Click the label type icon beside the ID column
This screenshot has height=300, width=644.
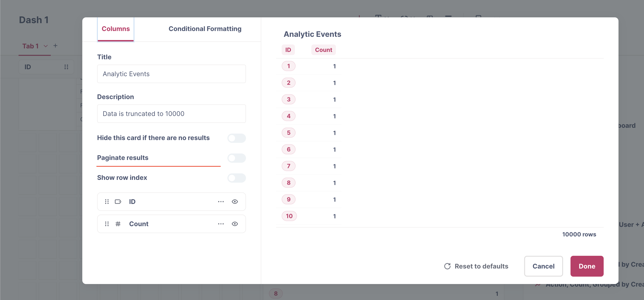(x=118, y=201)
